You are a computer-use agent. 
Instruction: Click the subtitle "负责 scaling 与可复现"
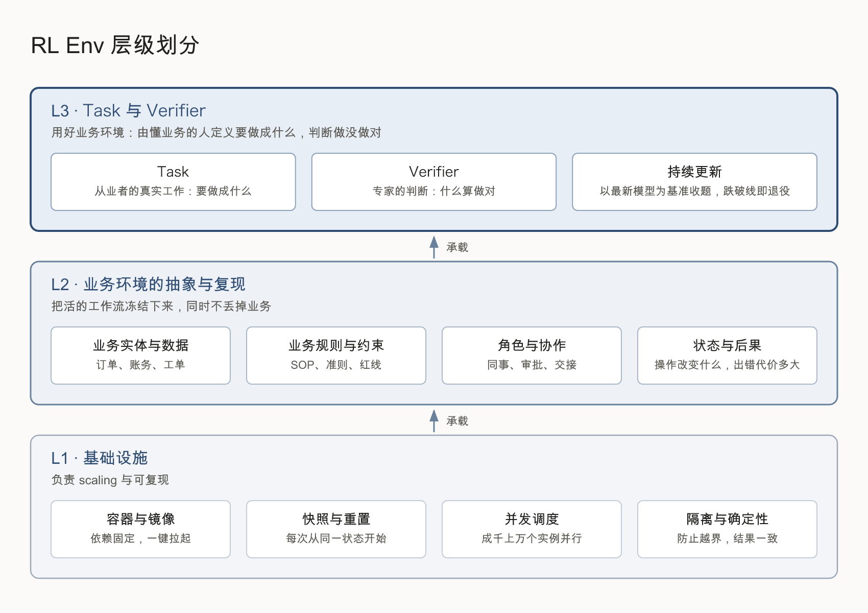pyautogui.click(x=110, y=480)
